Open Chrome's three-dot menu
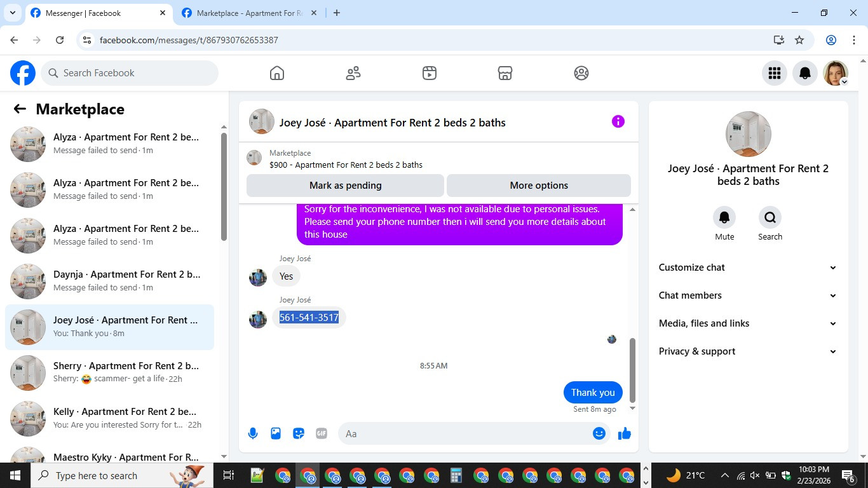This screenshot has height=488, width=868. click(x=853, y=40)
